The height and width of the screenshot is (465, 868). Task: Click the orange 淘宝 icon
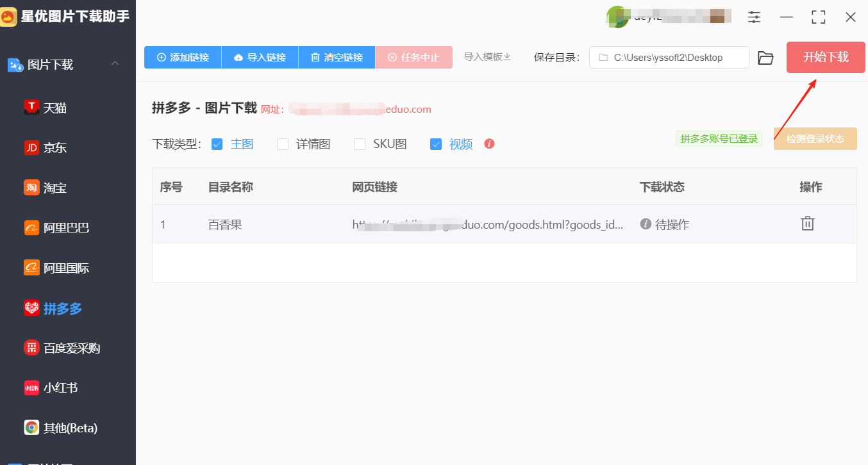pos(31,188)
